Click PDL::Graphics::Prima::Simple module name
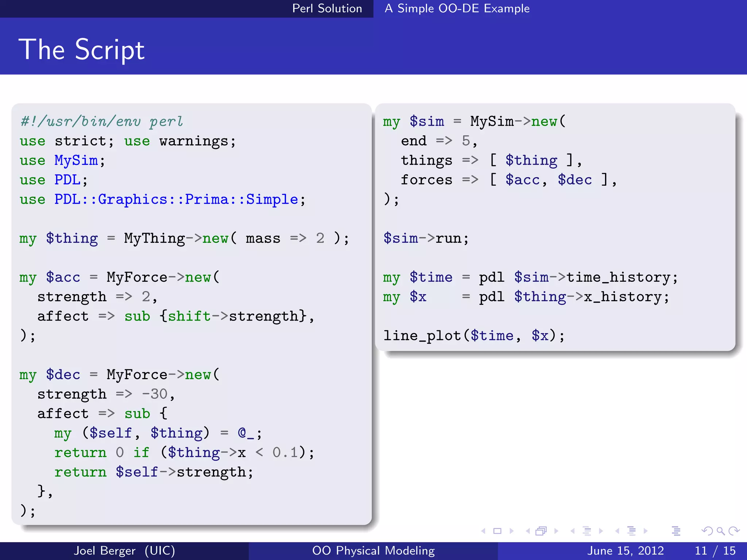This screenshot has height=560, width=747. click(176, 199)
